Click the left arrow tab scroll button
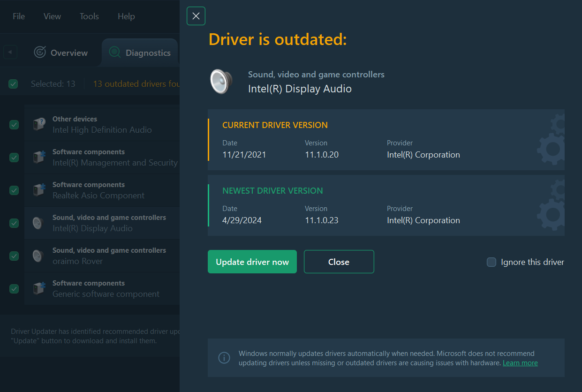Screen dimensions: 582x392 pyautogui.click(x=10, y=52)
